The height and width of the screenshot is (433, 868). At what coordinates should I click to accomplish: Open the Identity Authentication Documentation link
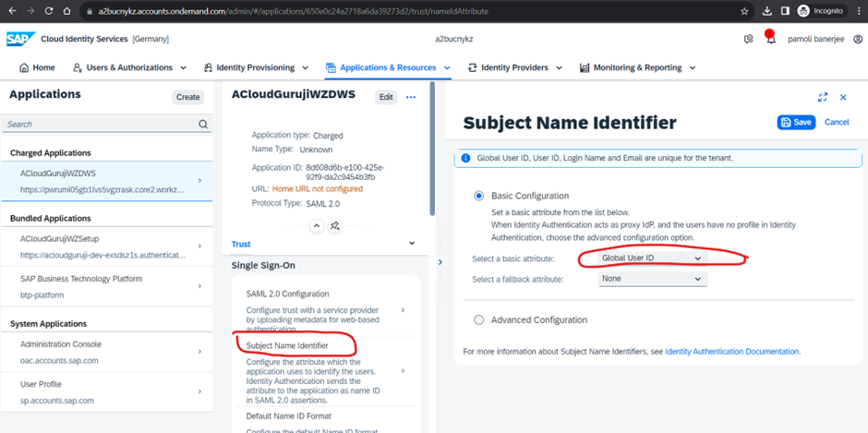click(x=731, y=352)
